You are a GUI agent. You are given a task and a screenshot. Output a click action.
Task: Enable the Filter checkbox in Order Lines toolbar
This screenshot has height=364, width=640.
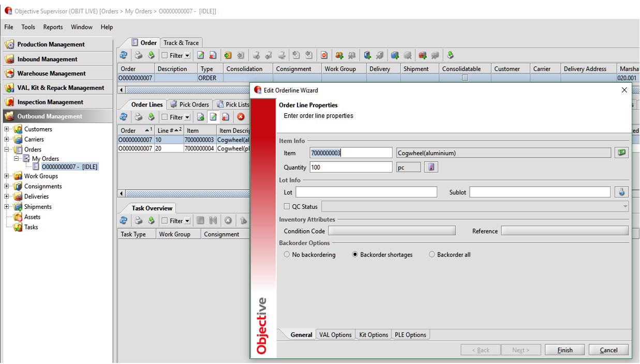click(165, 117)
